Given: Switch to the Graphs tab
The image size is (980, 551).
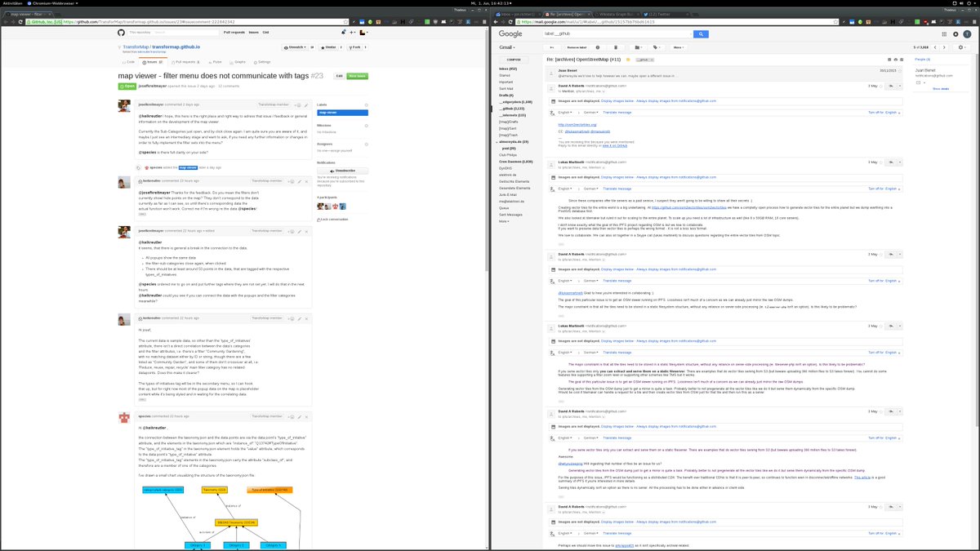Looking at the screenshot, I should coord(238,62).
